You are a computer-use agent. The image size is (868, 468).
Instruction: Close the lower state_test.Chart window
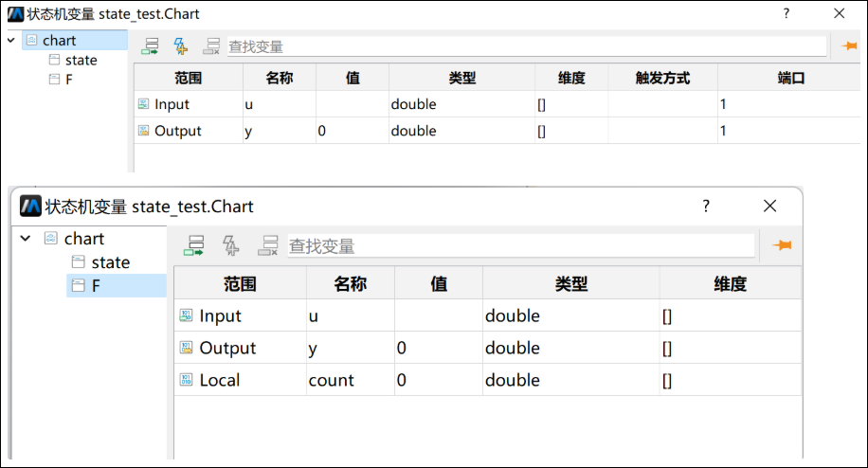769,206
